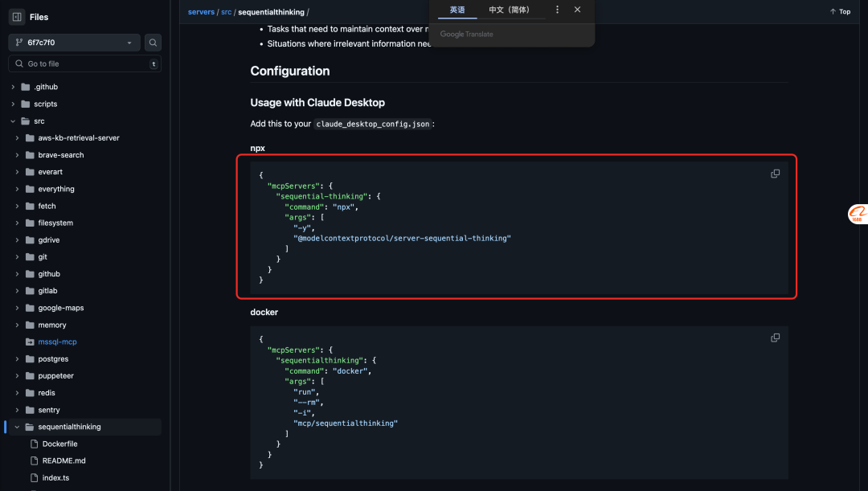The width and height of the screenshot is (868, 491).
Task: Open Google Translate options three-dot menu
Action: coord(557,10)
